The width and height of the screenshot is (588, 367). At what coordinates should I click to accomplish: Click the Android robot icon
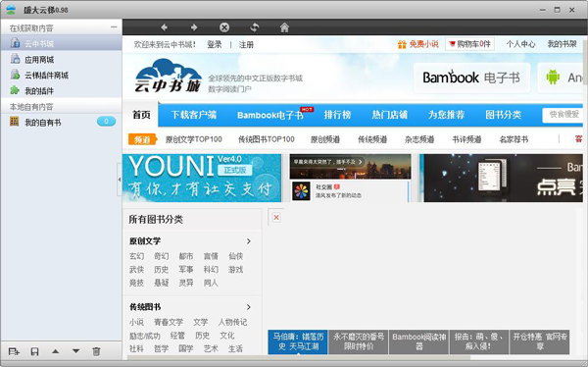pos(553,77)
